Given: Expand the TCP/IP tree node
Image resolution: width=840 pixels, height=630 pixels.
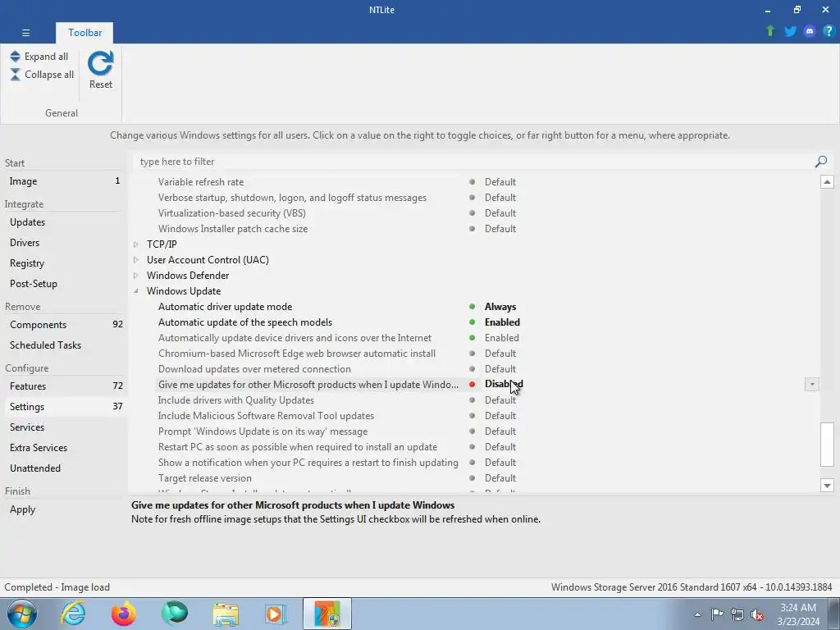Looking at the screenshot, I should (136, 244).
